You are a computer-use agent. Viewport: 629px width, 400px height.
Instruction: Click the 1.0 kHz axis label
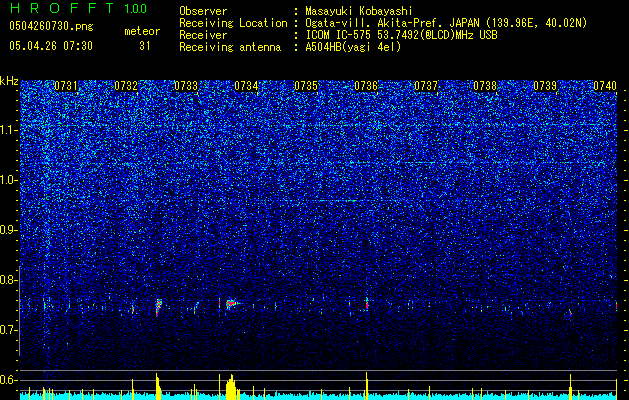(9, 180)
